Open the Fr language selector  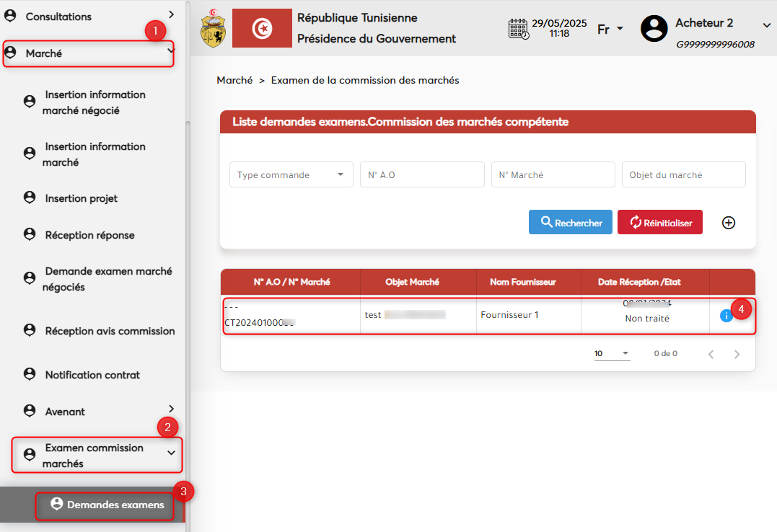coord(610,30)
